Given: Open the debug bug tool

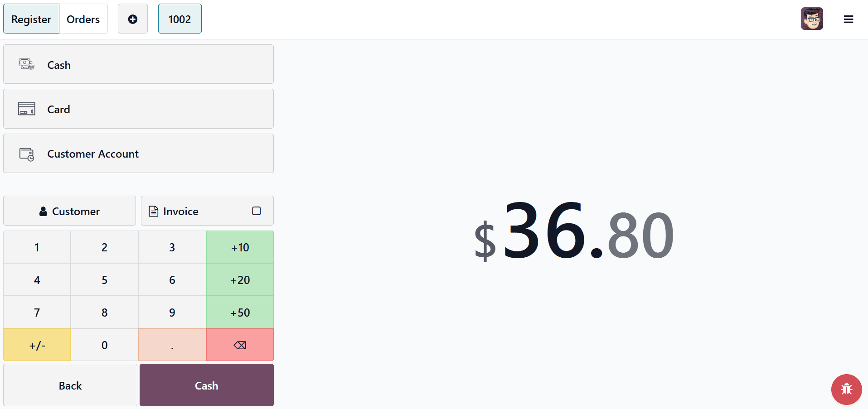Looking at the screenshot, I should [846, 389].
